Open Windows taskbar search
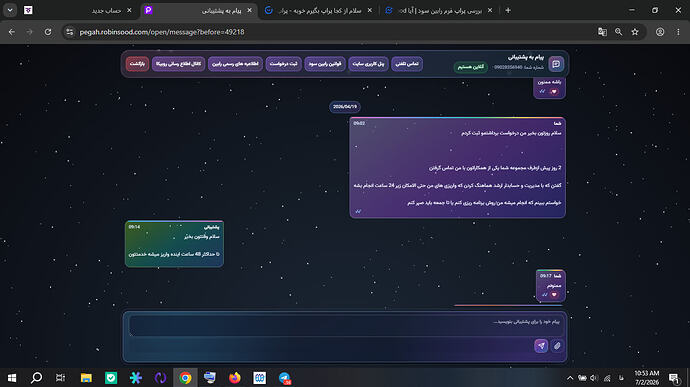This screenshot has height=387, width=690. 37,378
